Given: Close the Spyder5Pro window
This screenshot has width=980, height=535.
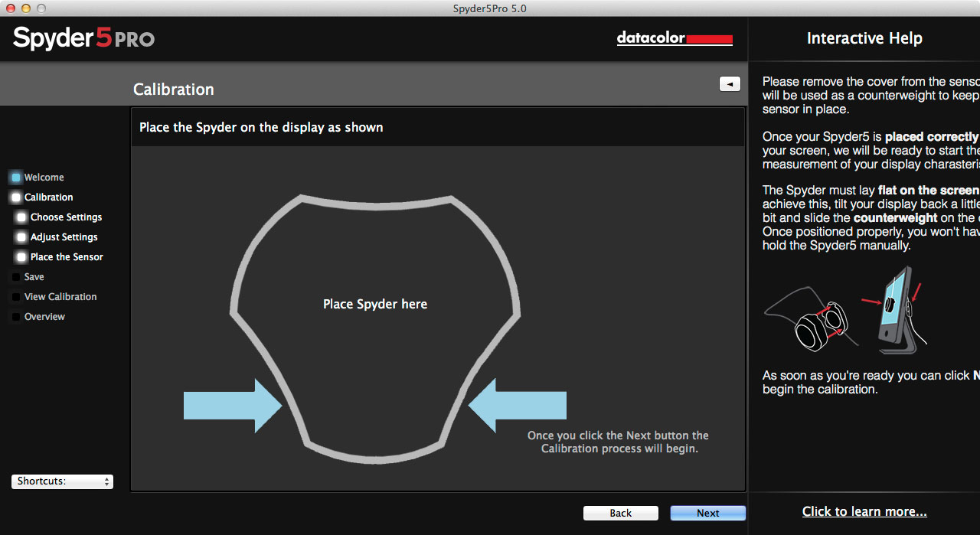Looking at the screenshot, I should (x=11, y=8).
